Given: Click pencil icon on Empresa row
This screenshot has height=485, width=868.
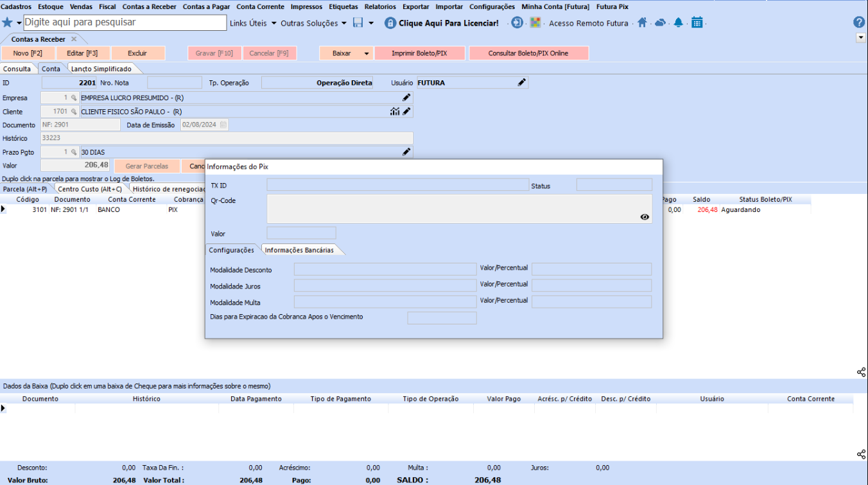Looking at the screenshot, I should tap(406, 98).
